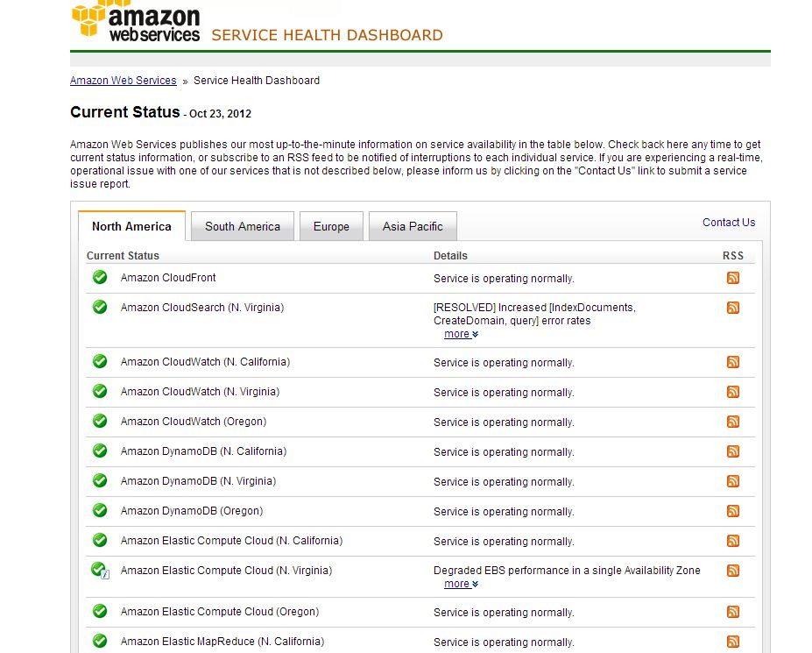The image size is (812, 653).
Task: Click green status icon for Amazon CloudSearch
Action: coord(100,307)
